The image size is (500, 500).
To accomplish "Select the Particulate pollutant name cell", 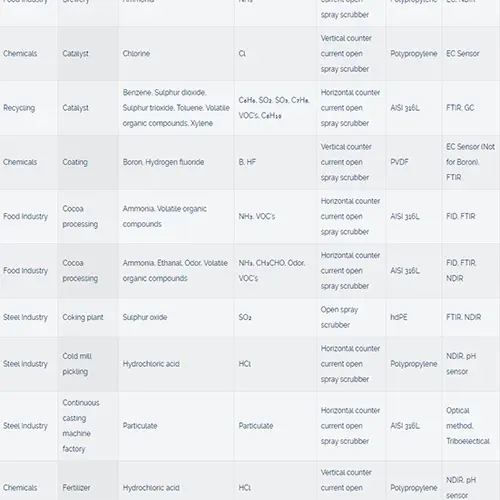I will coord(176,426).
